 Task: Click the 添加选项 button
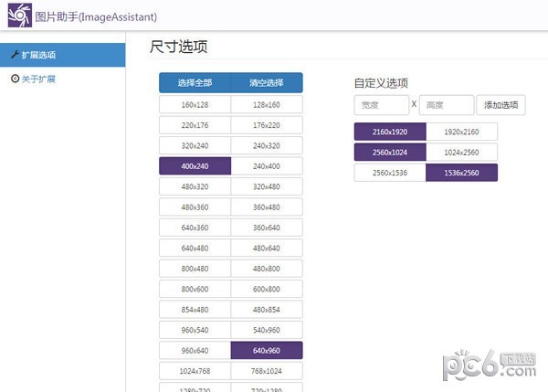(x=501, y=105)
